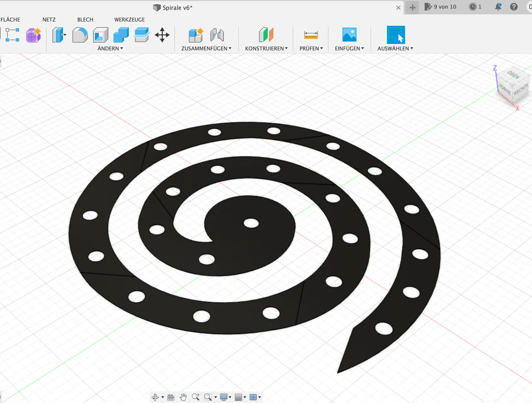Screen dimensions: 532x403
Task: Select the Fillet tool icon
Action: point(80,35)
